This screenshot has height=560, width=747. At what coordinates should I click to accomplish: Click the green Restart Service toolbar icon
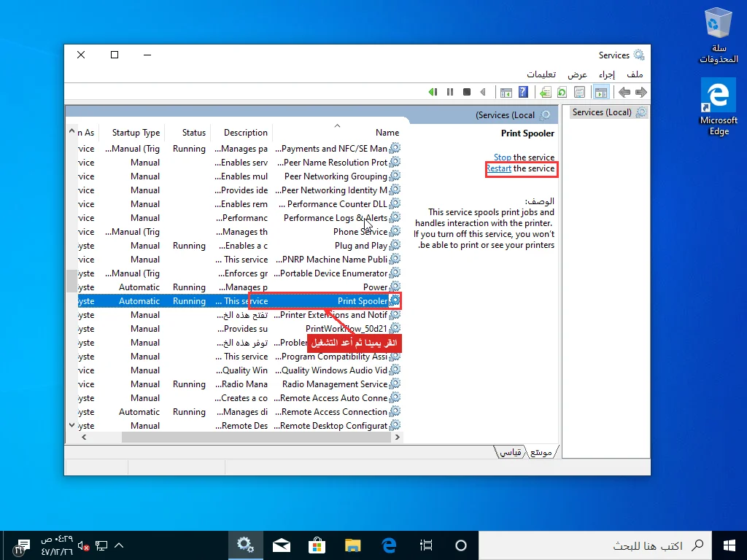click(x=433, y=92)
